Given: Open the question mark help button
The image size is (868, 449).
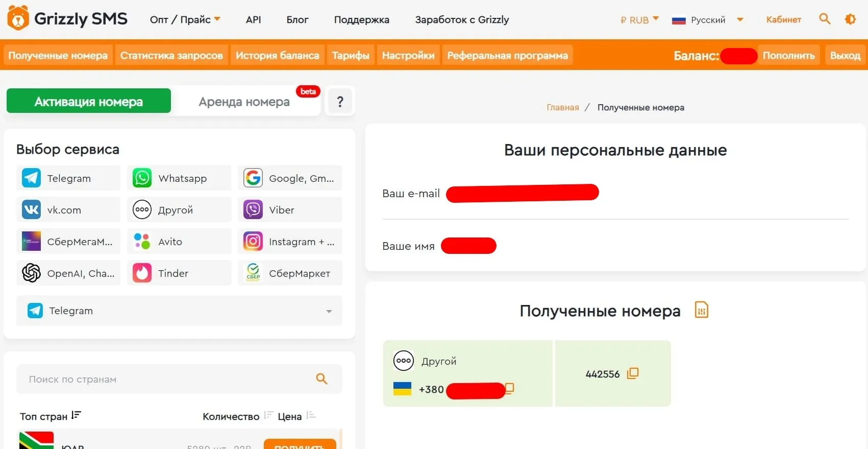Looking at the screenshot, I should click(340, 101).
